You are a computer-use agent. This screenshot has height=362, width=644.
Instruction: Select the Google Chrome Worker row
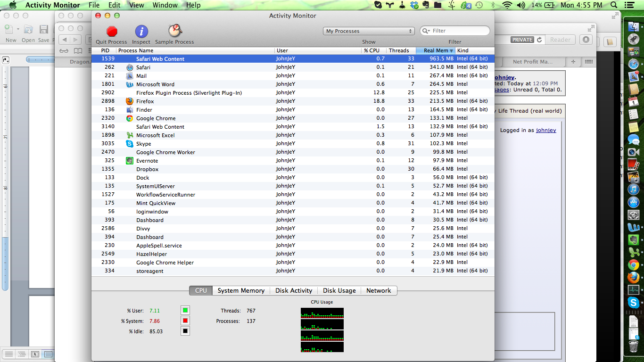tap(293, 152)
